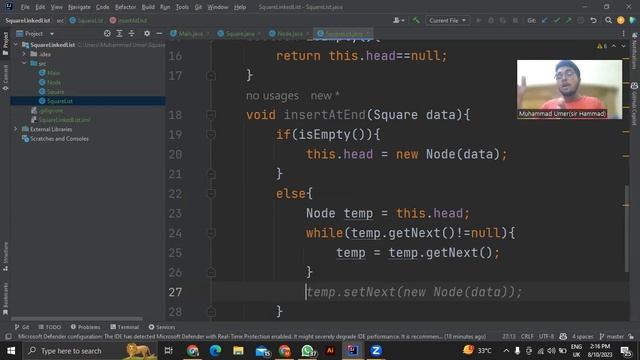Select SquareLinkedList.iml file in tree

(x=61, y=120)
